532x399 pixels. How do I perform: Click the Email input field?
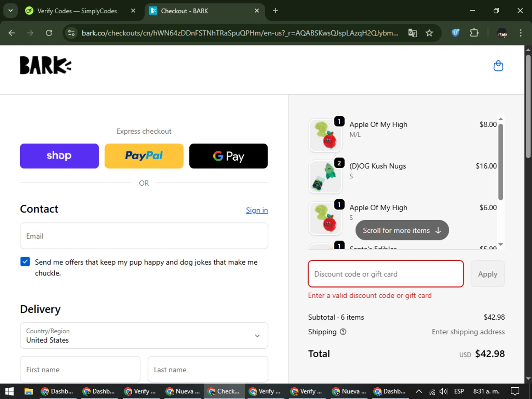pos(144,236)
